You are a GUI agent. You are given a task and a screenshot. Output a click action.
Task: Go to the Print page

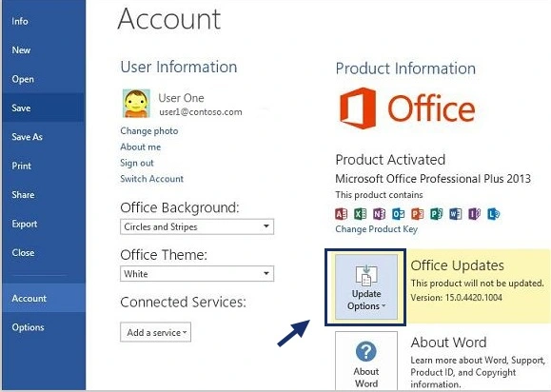[44, 166]
